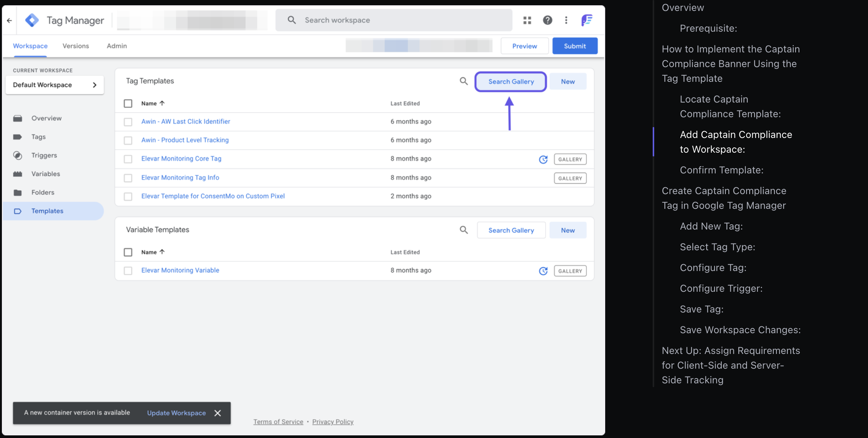Check the Awin - AW Last Click Identifier row
Screen dimensions: 868x438
[128, 122]
